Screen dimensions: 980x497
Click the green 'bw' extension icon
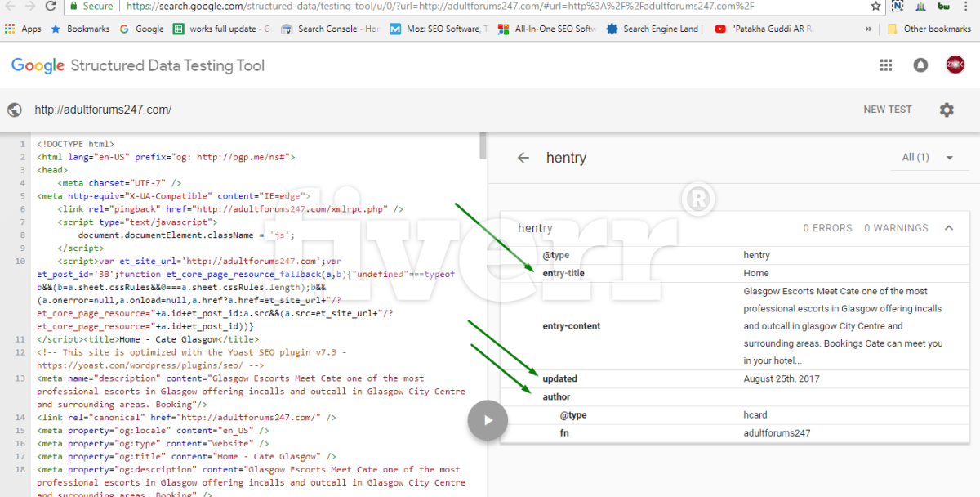pyautogui.click(x=944, y=6)
